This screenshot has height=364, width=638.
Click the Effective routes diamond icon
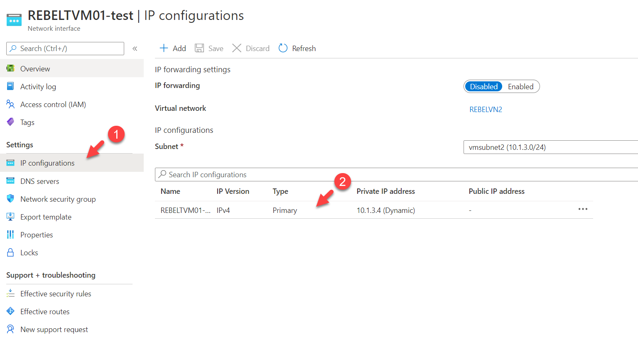click(x=10, y=311)
